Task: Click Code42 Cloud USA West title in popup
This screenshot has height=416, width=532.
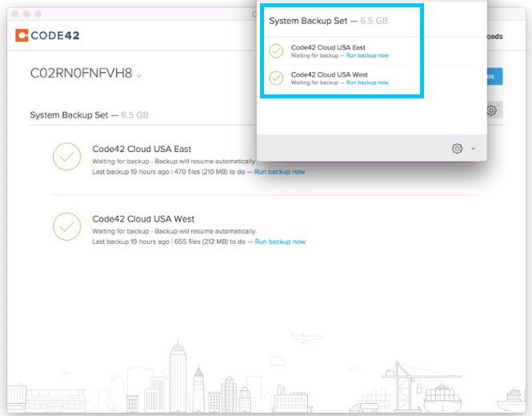Action: pos(330,74)
